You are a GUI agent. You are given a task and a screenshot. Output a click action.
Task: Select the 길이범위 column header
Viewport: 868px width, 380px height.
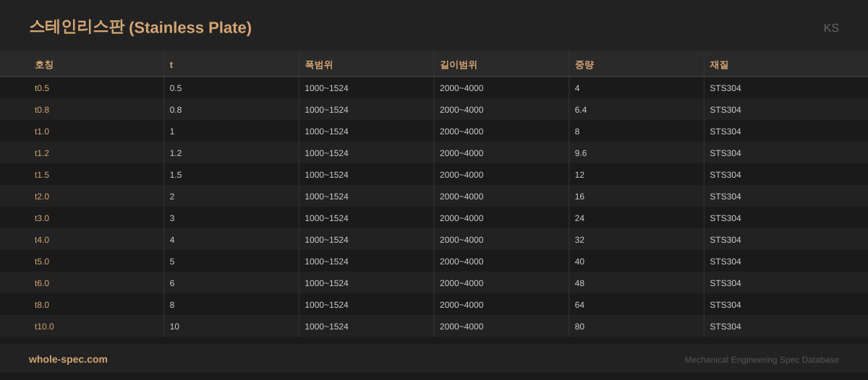click(x=458, y=64)
